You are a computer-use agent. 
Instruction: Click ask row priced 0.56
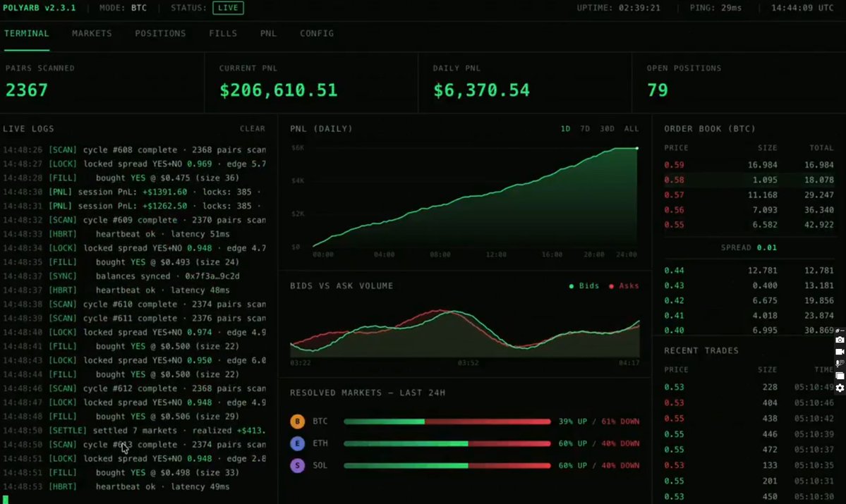point(749,210)
